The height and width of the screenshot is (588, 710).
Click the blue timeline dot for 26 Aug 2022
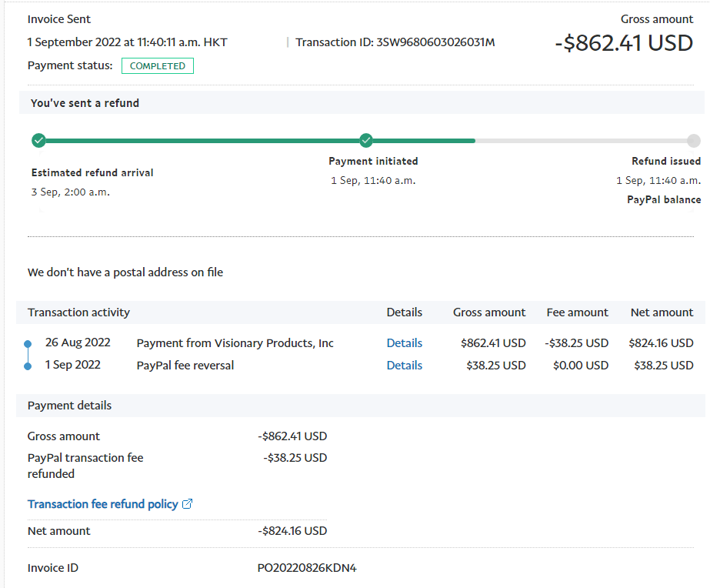[28, 343]
